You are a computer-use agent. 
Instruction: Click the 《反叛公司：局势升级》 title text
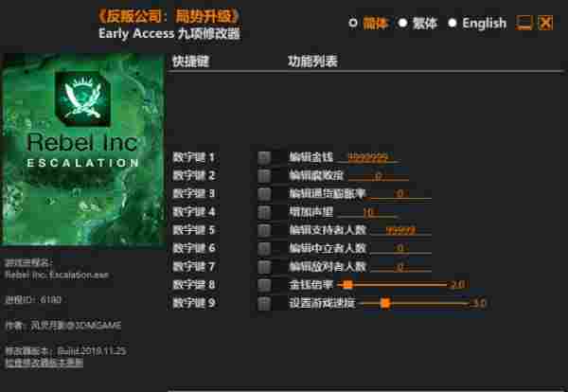[169, 16]
